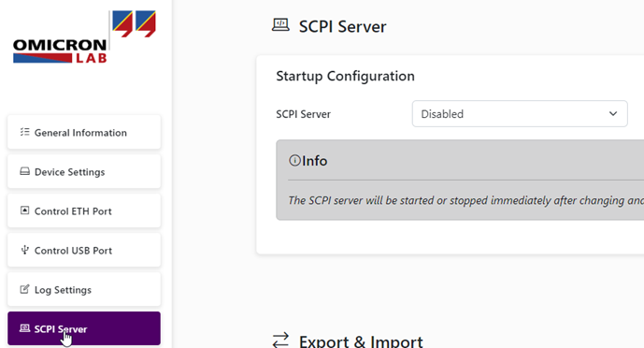Click the Export & Import arrows icon
Image resolution: width=644 pixels, height=348 pixels.
[x=280, y=341]
